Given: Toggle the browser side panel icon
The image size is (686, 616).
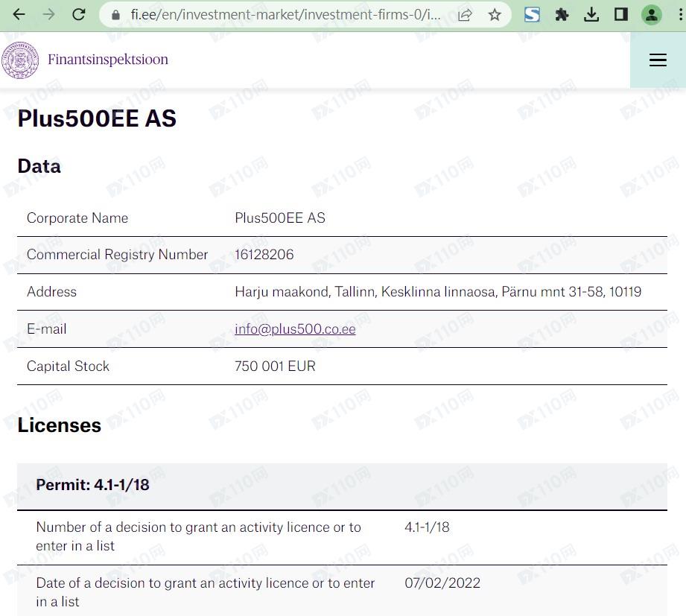Looking at the screenshot, I should point(621,15).
